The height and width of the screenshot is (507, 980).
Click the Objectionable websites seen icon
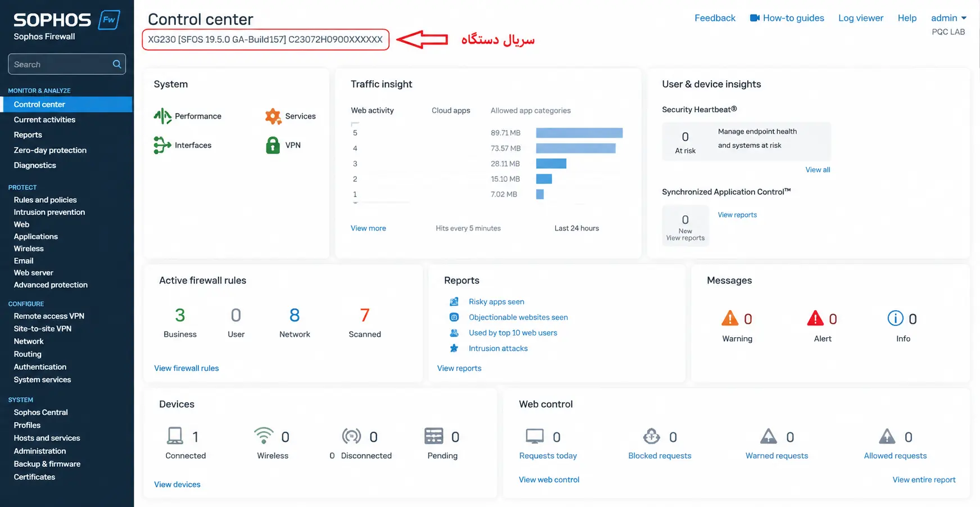pyautogui.click(x=454, y=318)
